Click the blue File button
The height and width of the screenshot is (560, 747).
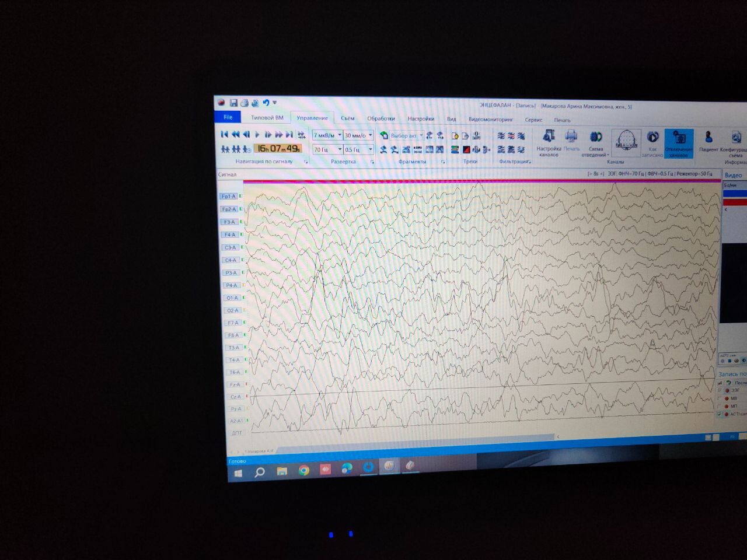coord(228,117)
